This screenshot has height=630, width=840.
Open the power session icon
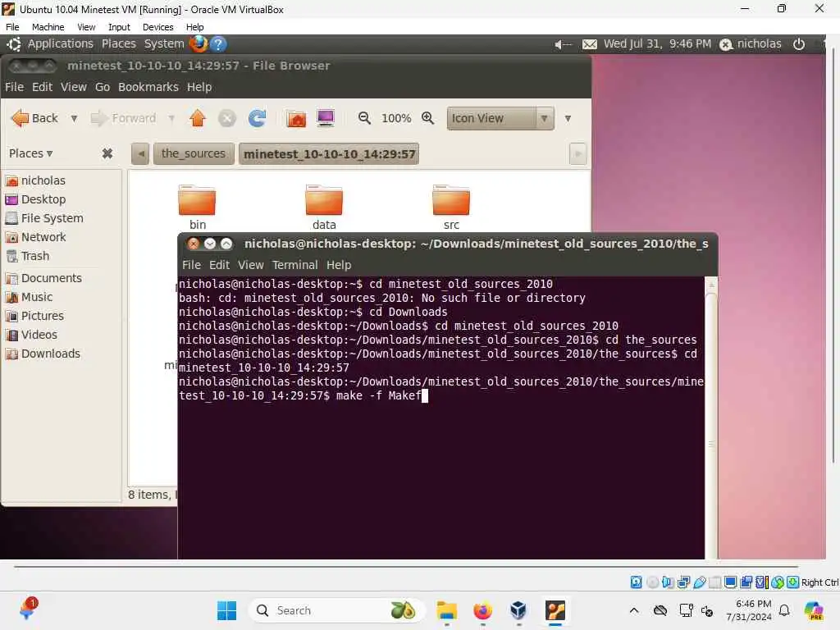(799, 44)
